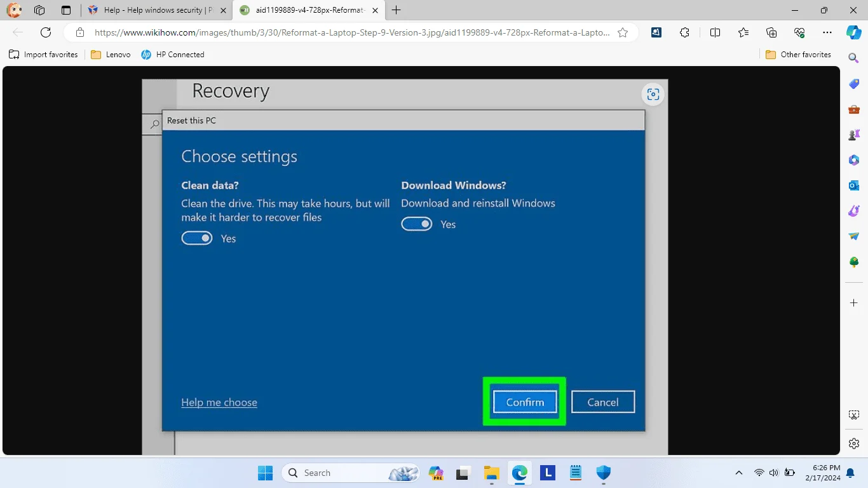Expand the Other favorites folder

point(798,55)
